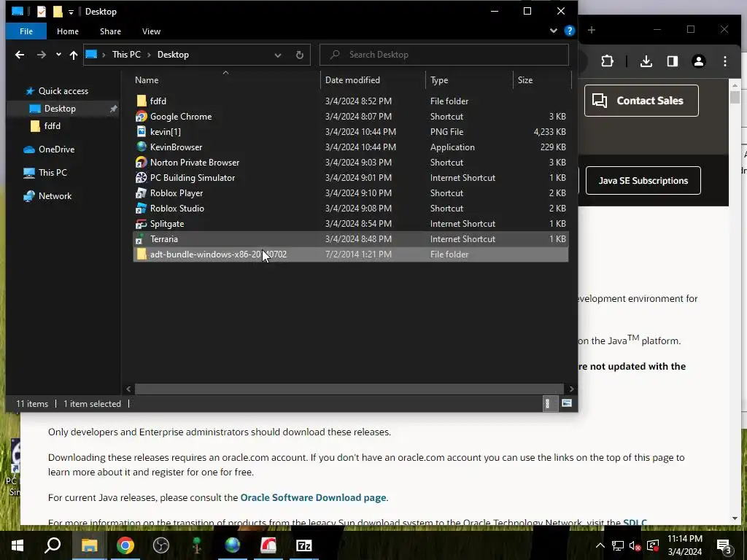The height and width of the screenshot is (560, 747).
Task: Select the Terraria internet shortcut
Action: pyautogui.click(x=351, y=238)
